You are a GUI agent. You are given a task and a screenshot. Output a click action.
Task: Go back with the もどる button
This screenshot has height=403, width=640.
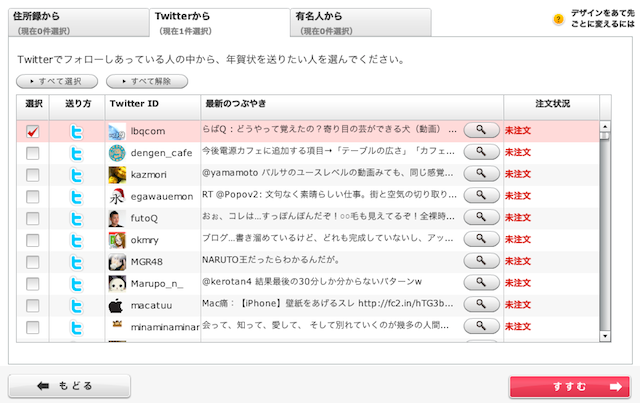pyautogui.click(x=69, y=386)
